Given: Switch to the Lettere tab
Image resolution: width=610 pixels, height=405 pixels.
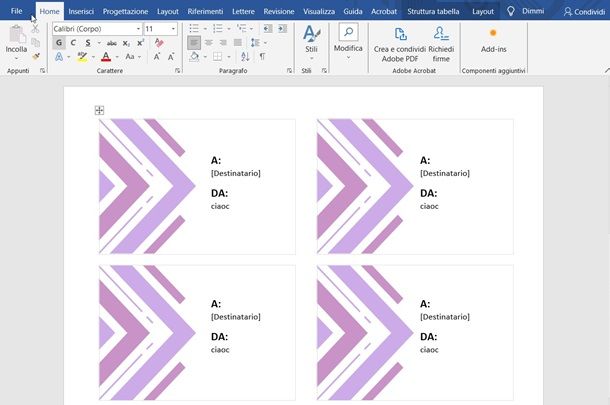Looking at the screenshot, I should coord(243,12).
